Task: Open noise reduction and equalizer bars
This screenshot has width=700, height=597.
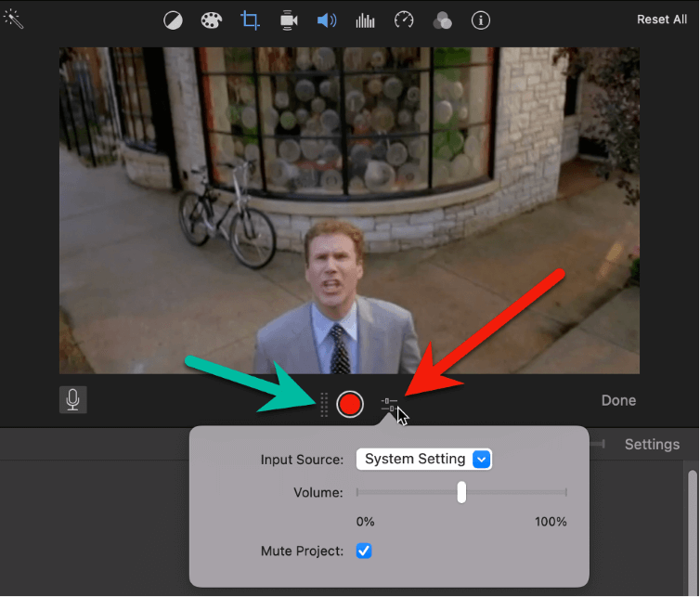Action: (x=365, y=20)
